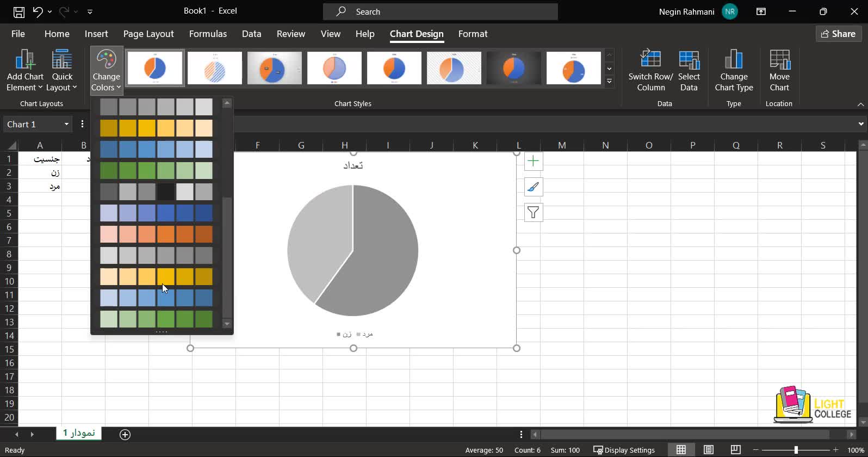Open Chart Filters funnel button
The height and width of the screenshot is (457, 868).
point(533,213)
